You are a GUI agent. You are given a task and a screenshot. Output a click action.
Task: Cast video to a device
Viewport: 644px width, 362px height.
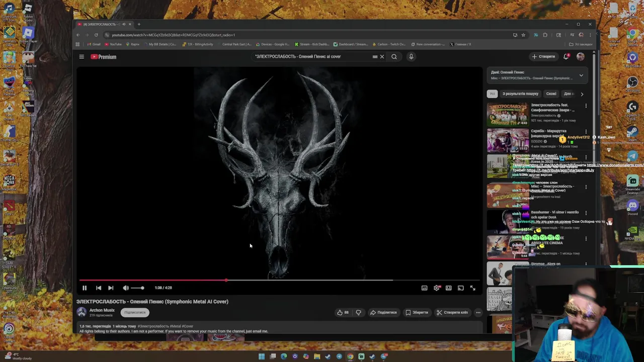[x=460, y=288]
